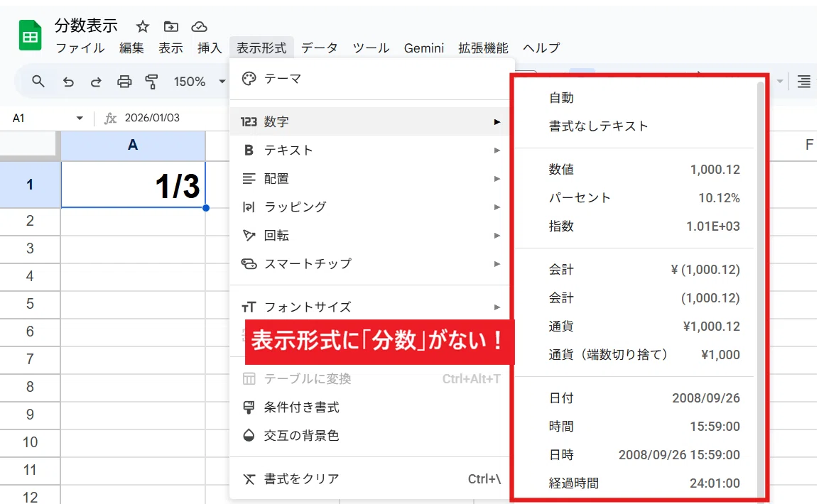
Task: Open the ツール menu
Action: click(x=371, y=48)
